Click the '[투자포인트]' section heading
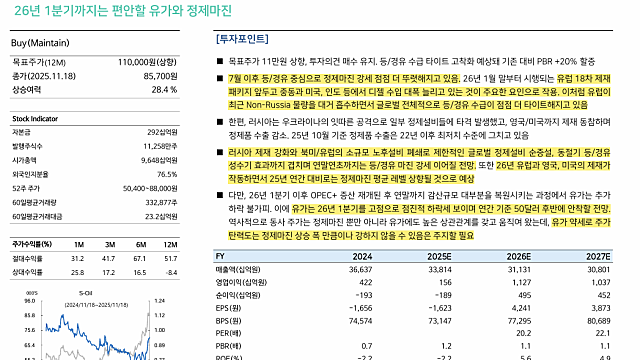Image resolution: width=640 pixels, height=360 pixels. (242, 39)
